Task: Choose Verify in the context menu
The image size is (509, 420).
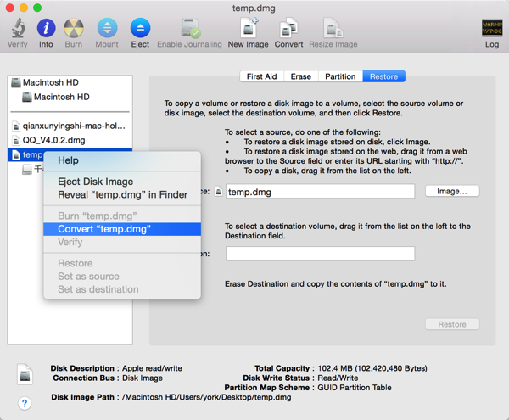Action: pos(122,242)
